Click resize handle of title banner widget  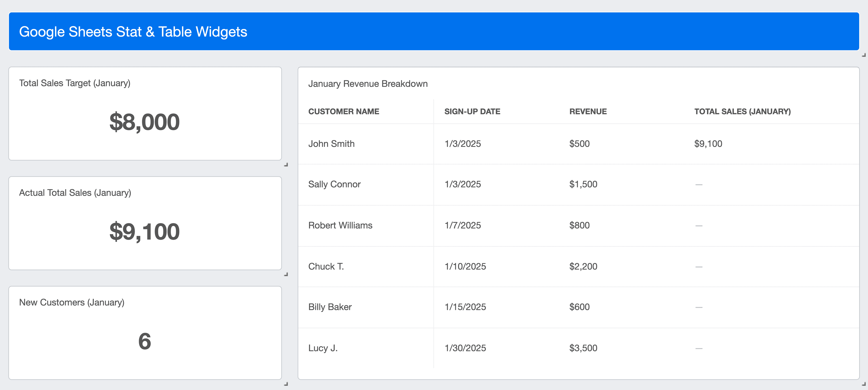point(864,55)
